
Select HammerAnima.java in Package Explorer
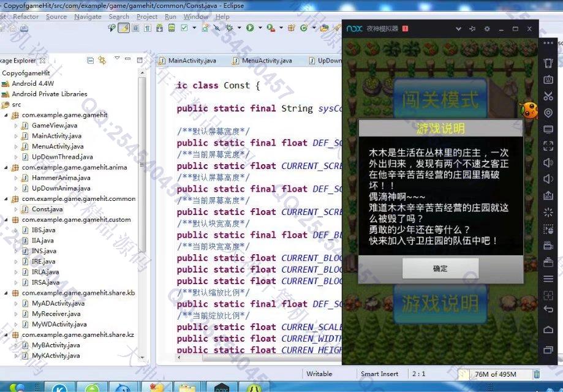pyautogui.click(x=61, y=178)
